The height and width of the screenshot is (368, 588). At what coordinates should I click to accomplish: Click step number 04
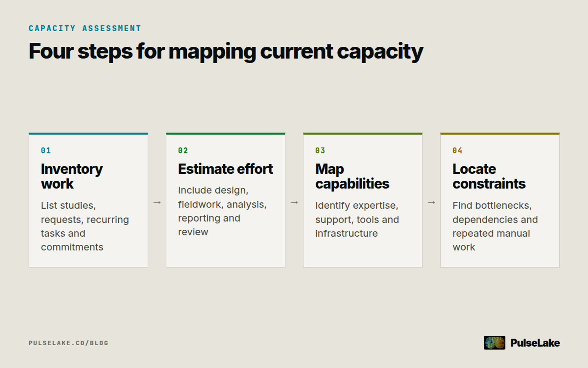click(x=457, y=151)
